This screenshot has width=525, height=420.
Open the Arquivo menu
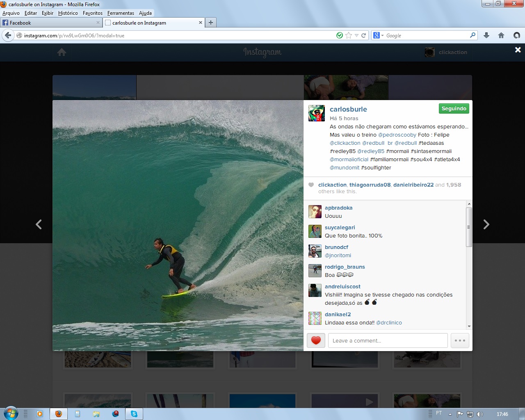11,13
